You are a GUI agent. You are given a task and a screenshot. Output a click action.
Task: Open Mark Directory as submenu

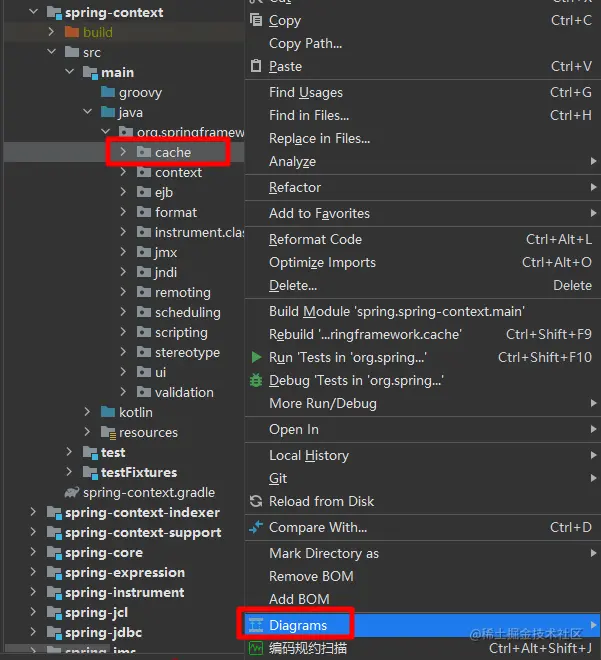click(423, 554)
